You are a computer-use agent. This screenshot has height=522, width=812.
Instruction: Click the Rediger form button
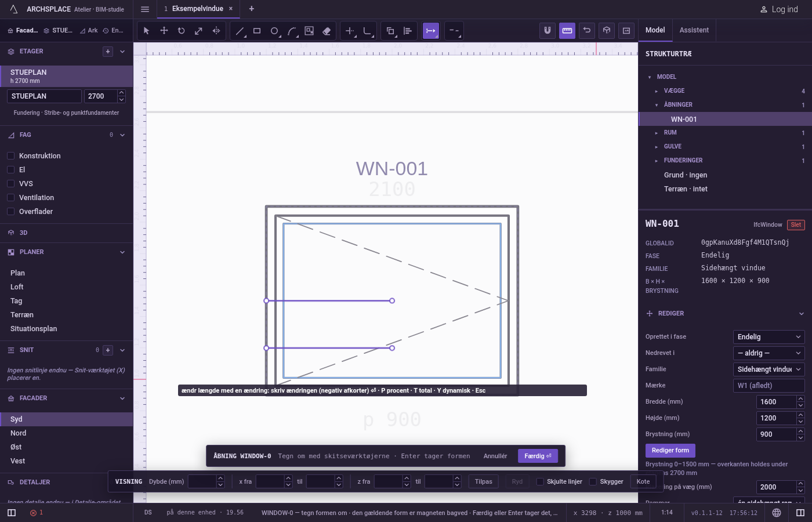[670, 451]
